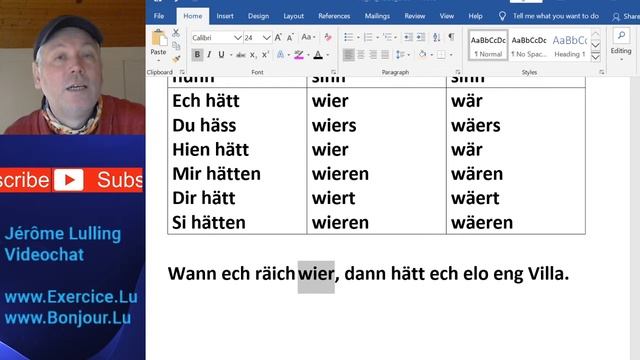Switch to the References tab
The width and height of the screenshot is (640, 360).
point(334,16)
